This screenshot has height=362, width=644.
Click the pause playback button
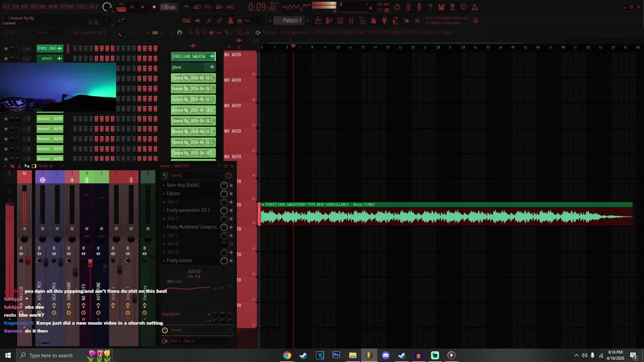click(132, 8)
